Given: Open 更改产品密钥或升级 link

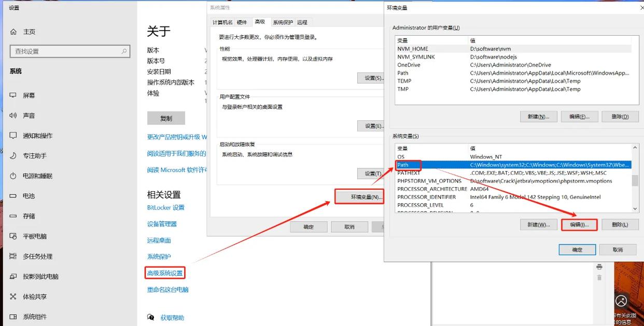Looking at the screenshot, I should [x=177, y=137].
